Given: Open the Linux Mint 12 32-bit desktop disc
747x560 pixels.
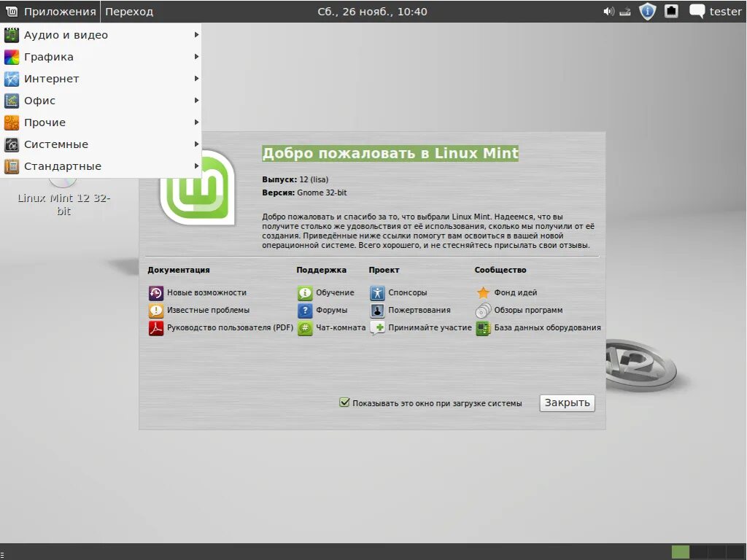Looking at the screenshot, I should pos(64,196).
